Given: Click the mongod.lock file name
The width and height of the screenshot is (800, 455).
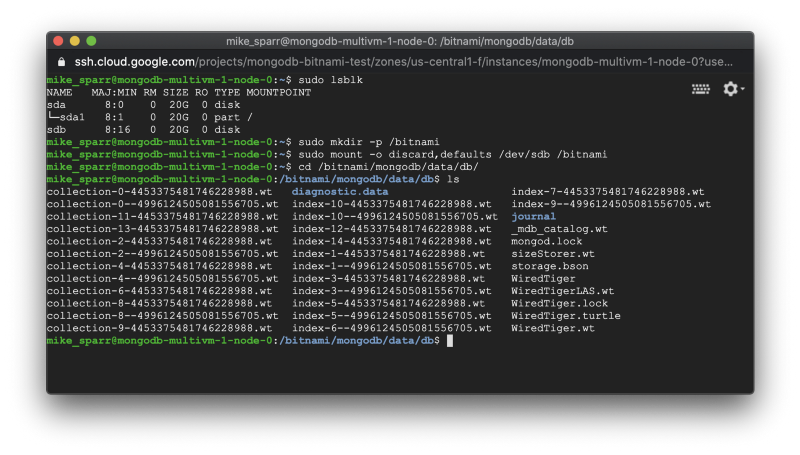Looking at the screenshot, I should pyautogui.click(x=546, y=241).
